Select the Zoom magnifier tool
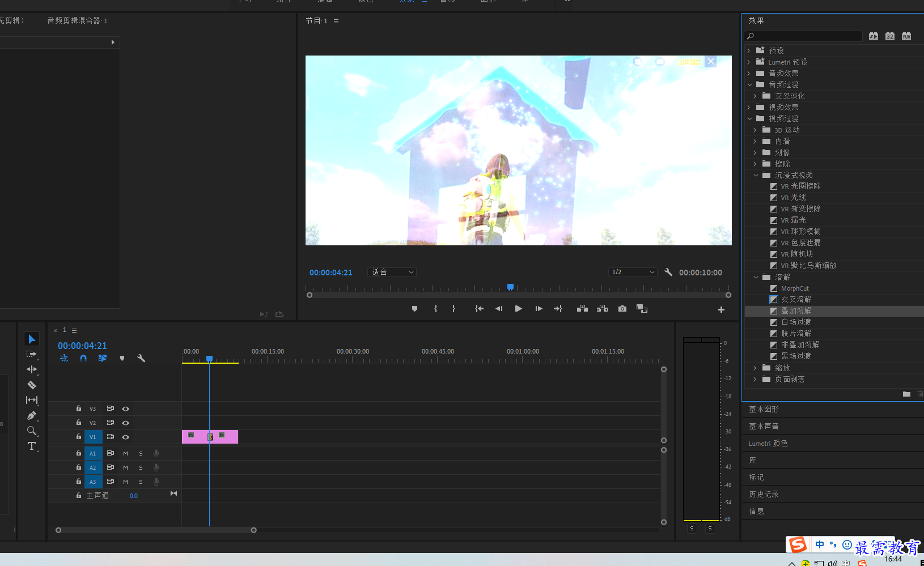 (x=32, y=431)
